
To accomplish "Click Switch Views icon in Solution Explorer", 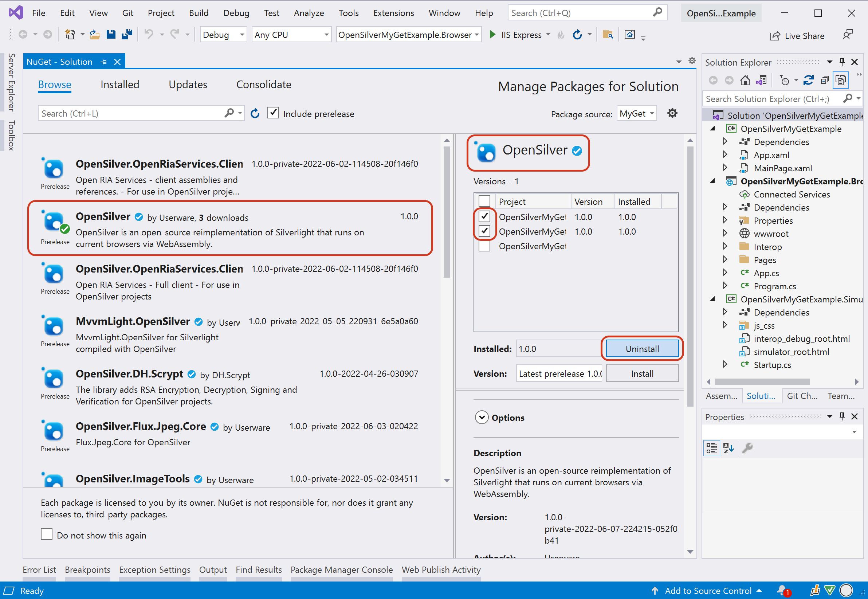I will 762,80.
